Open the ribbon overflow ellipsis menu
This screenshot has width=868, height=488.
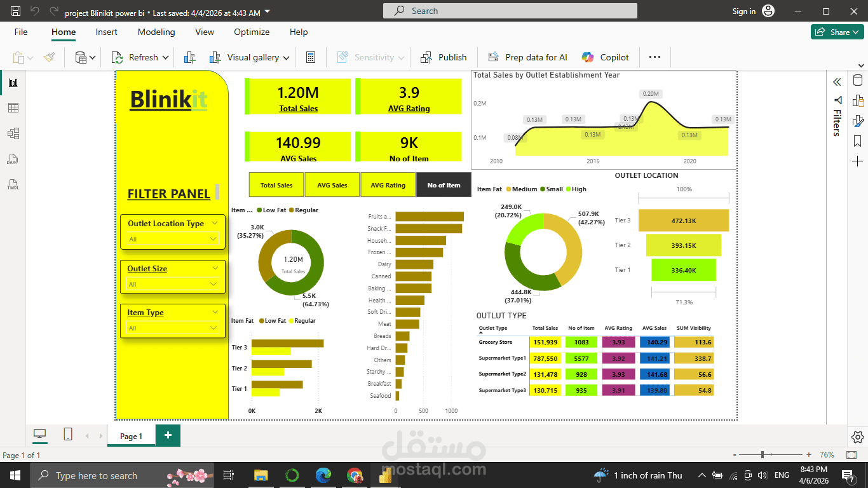click(x=654, y=57)
